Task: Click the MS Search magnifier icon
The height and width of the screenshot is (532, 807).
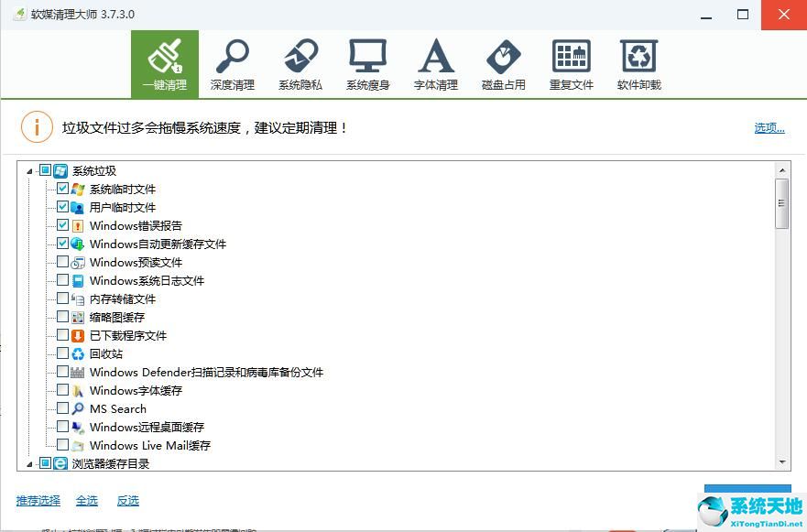Action: (78, 409)
